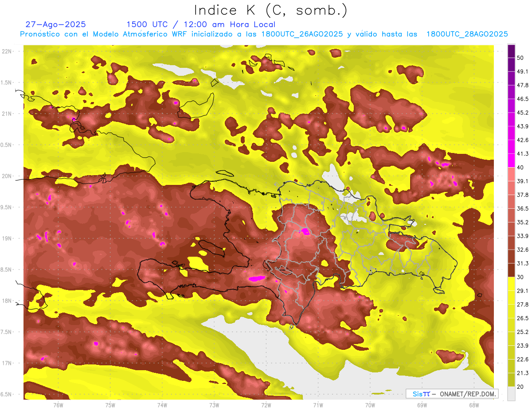Pick the gray colorbar swatch below 20

click(511, 393)
